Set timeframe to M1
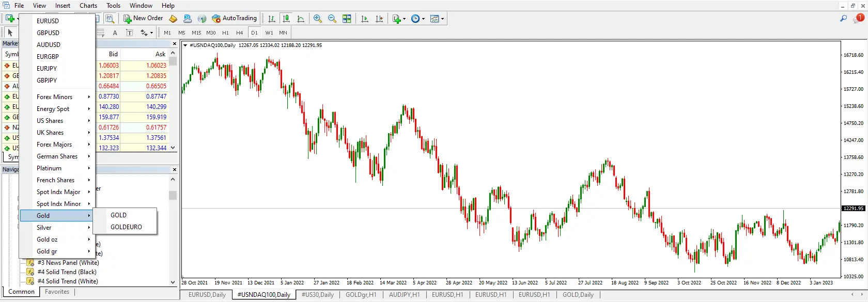The width and height of the screenshot is (868, 302). (x=167, y=33)
